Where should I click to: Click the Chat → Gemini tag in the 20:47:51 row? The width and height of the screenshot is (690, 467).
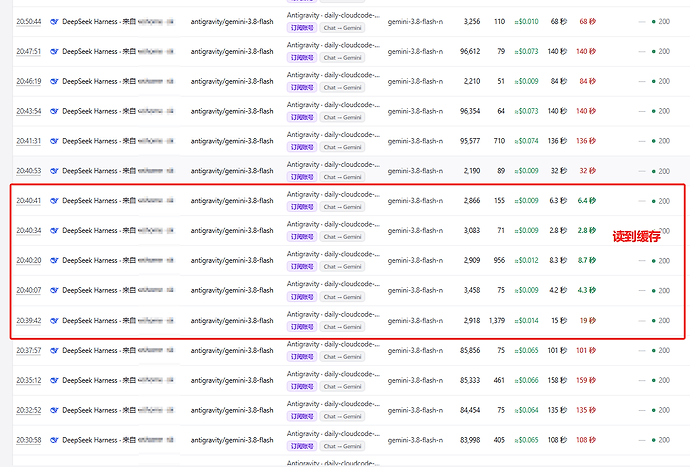pos(342,58)
